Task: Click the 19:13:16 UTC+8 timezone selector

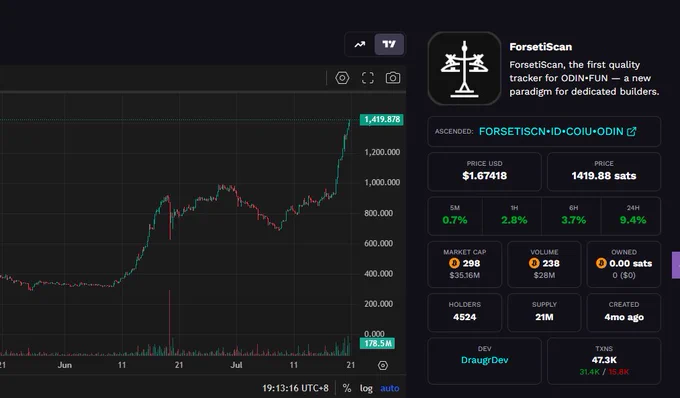Action: tap(295, 388)
